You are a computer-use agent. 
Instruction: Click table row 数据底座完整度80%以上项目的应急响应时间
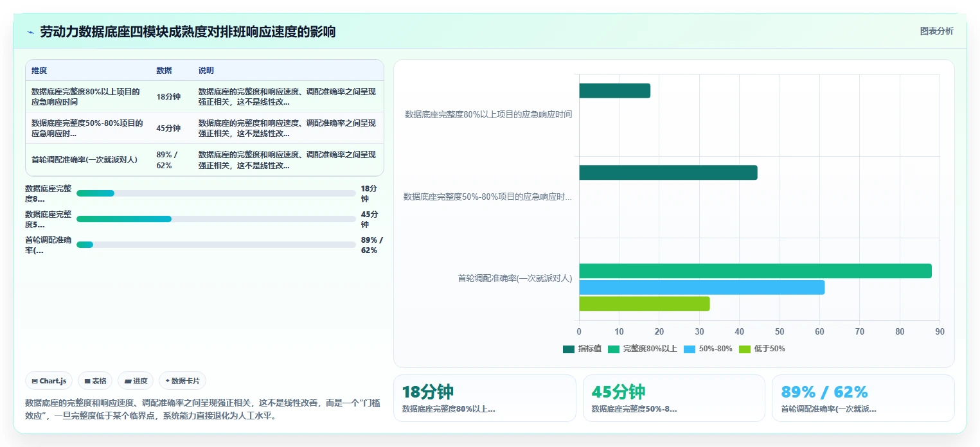click(204, 97)
